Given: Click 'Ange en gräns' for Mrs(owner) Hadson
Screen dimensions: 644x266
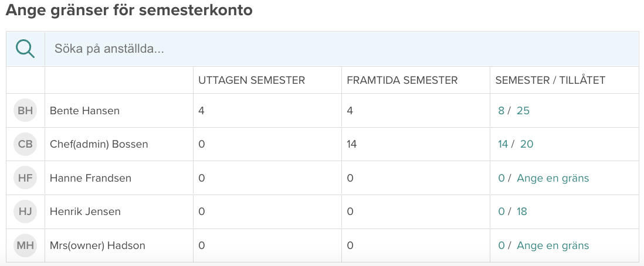Looking at the screenshot, I should (553, 245).
